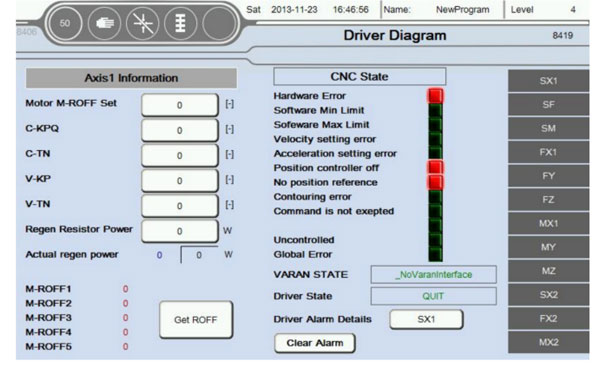
Task: Edit the V-TN value field
Action: [x=180, y=206]
